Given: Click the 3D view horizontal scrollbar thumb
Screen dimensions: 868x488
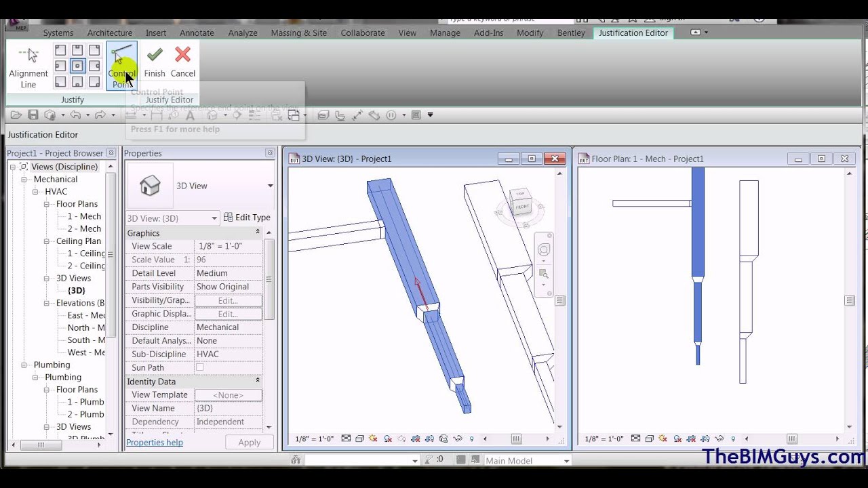Looking at the screenshot, I should 516,439.
